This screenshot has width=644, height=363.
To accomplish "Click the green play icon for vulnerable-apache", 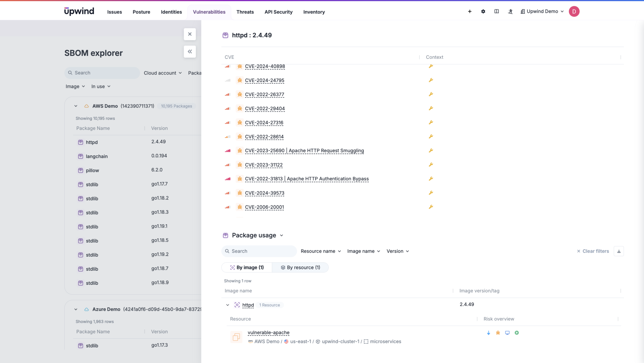I will 517,333.
